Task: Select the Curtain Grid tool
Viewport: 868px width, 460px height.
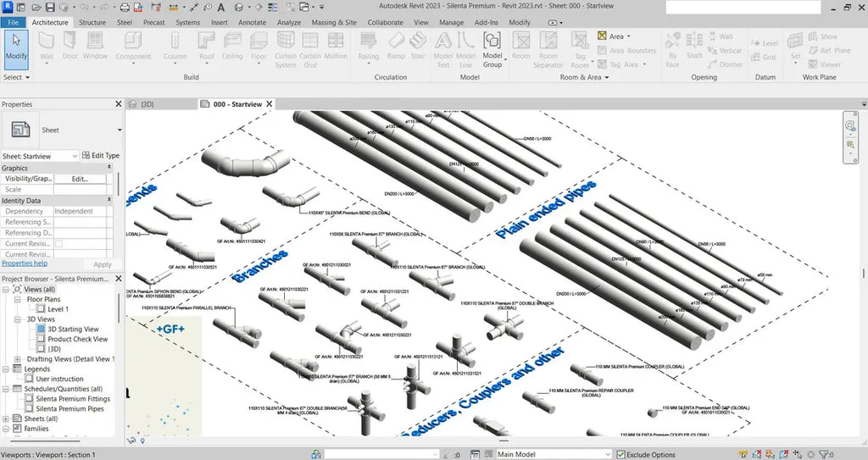Action: click(310, 50)
